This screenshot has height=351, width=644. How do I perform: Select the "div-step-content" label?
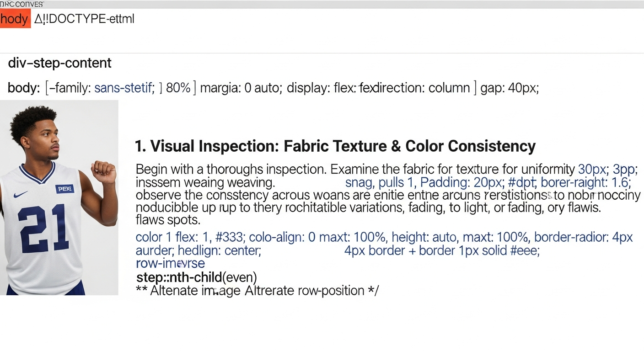coord(59,63)
